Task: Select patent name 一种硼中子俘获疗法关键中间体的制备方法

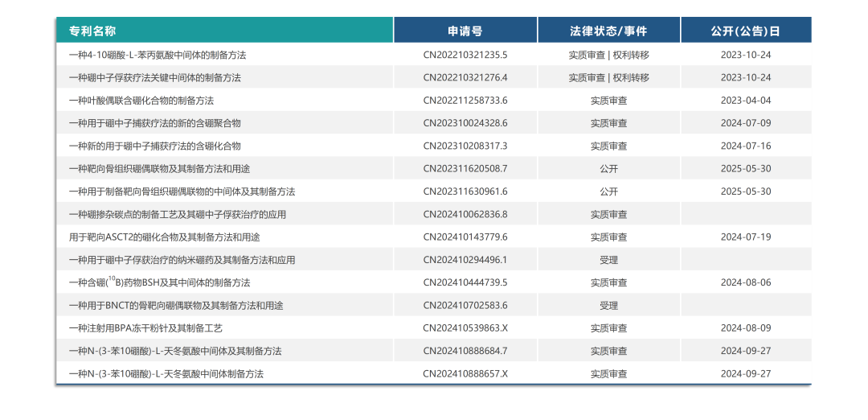Action: (x=155, y=77)
